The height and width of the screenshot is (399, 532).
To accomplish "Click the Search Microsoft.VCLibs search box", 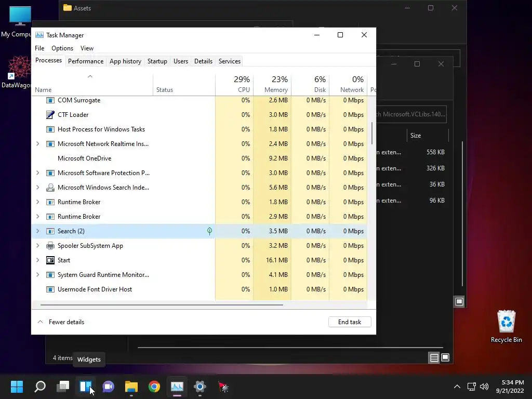I will click(411, 114).
